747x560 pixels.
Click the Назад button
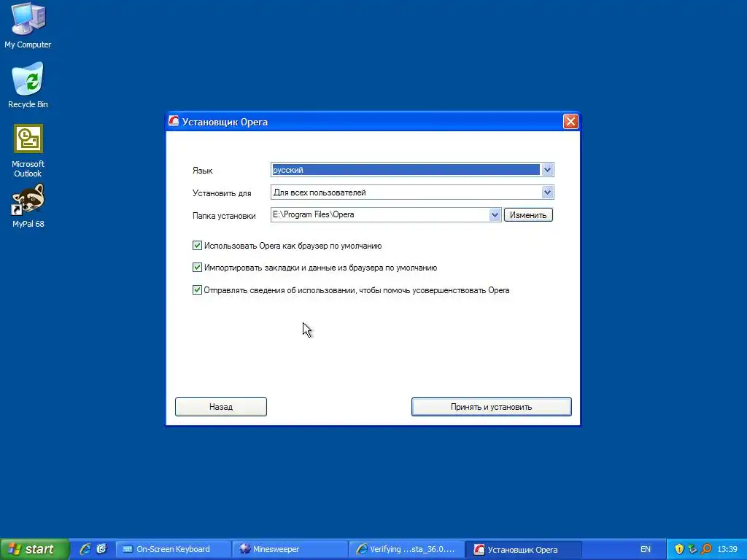click(x=220, y=407)
